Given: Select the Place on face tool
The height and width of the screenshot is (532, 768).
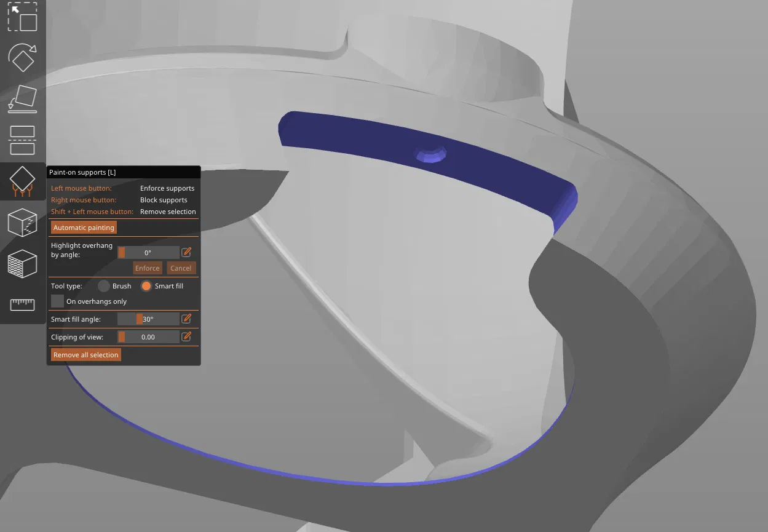Looking at the screenshot, I should (23, 99).
